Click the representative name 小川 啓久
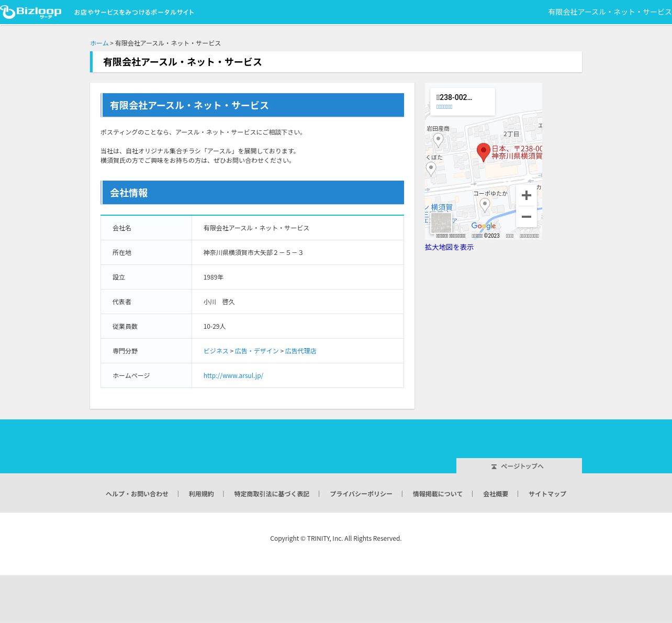672x623 pixels. click(219, 302)
